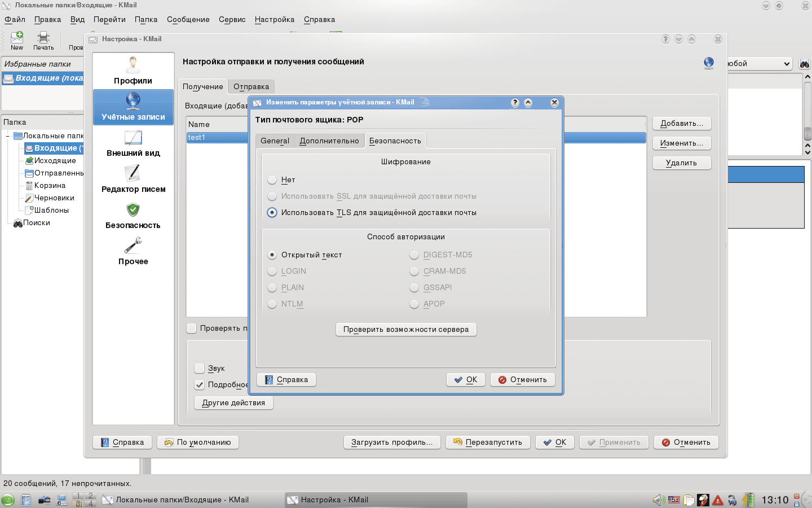Screen dimensions: 812x508
Task: Click the volume speaker tray icon
Action: click(659, 500)
